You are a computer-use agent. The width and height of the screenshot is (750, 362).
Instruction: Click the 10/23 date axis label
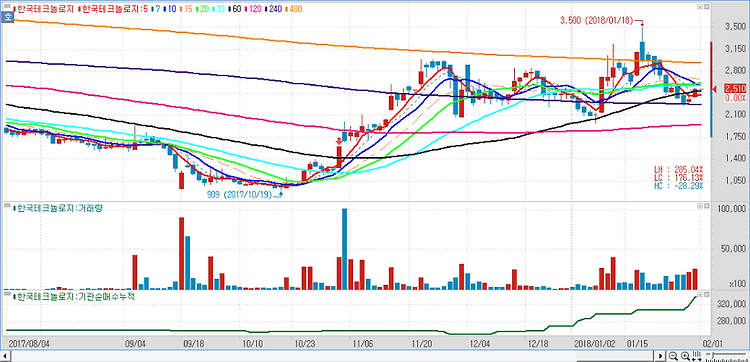tap(304, 343)
